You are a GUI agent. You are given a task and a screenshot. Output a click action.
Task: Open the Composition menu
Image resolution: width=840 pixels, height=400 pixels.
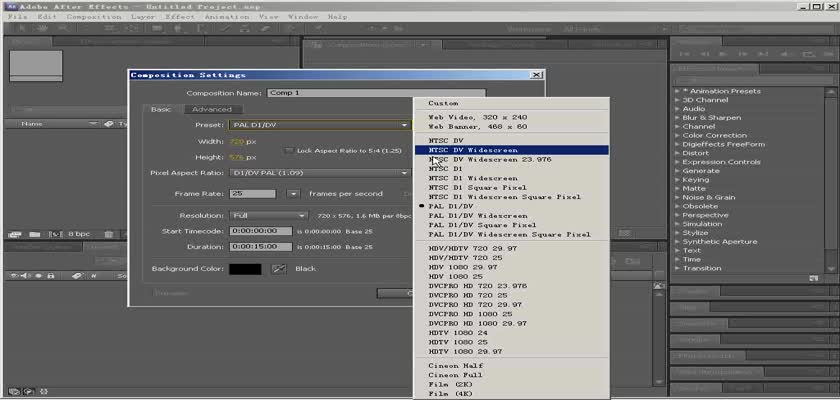[x=94, y=17]
